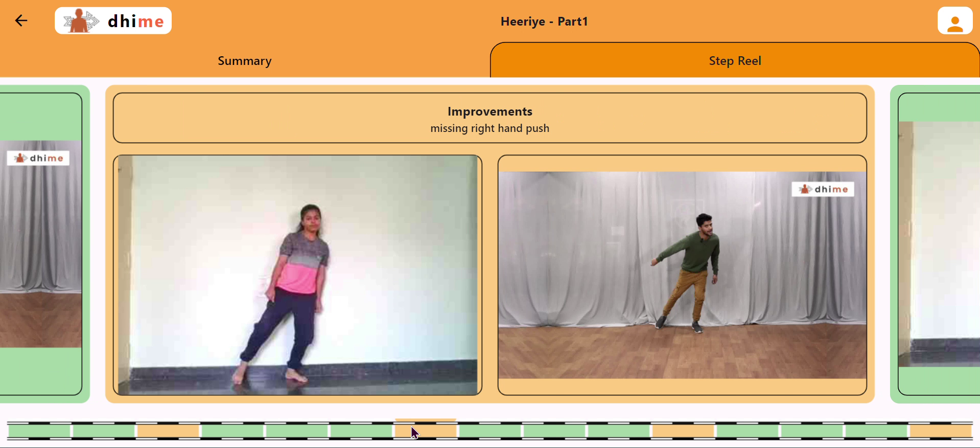Open the Improvements feedback box

489,118
